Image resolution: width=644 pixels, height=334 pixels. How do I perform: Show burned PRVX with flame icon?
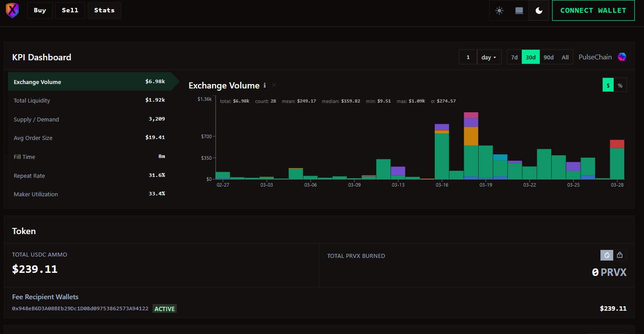(607, 255)
